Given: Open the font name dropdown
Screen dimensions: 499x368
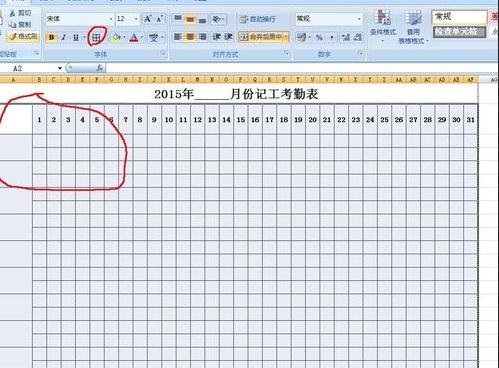Looking at the screenshot, I should coord(111,19).
